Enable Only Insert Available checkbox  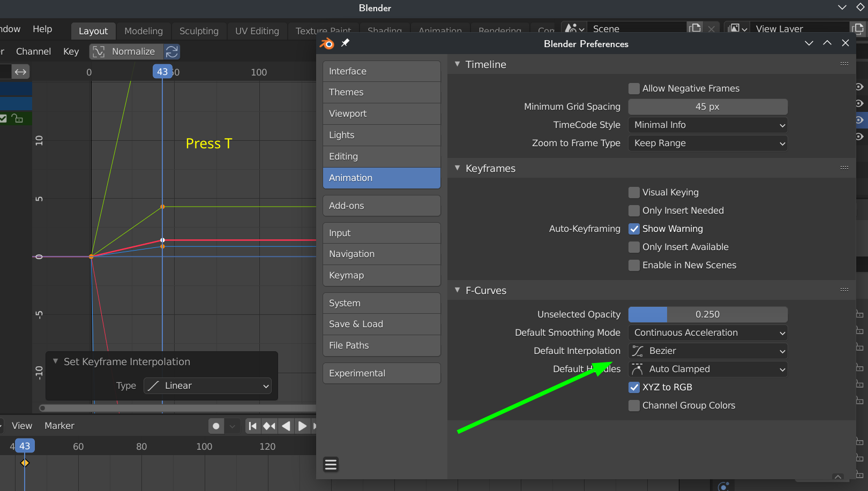634,247
